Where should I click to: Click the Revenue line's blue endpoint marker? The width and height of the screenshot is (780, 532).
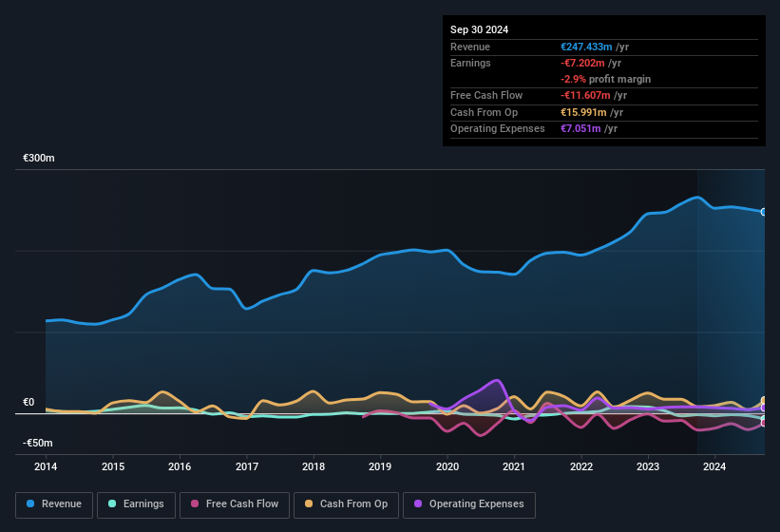pyautogui.click(x=764, y=212)
